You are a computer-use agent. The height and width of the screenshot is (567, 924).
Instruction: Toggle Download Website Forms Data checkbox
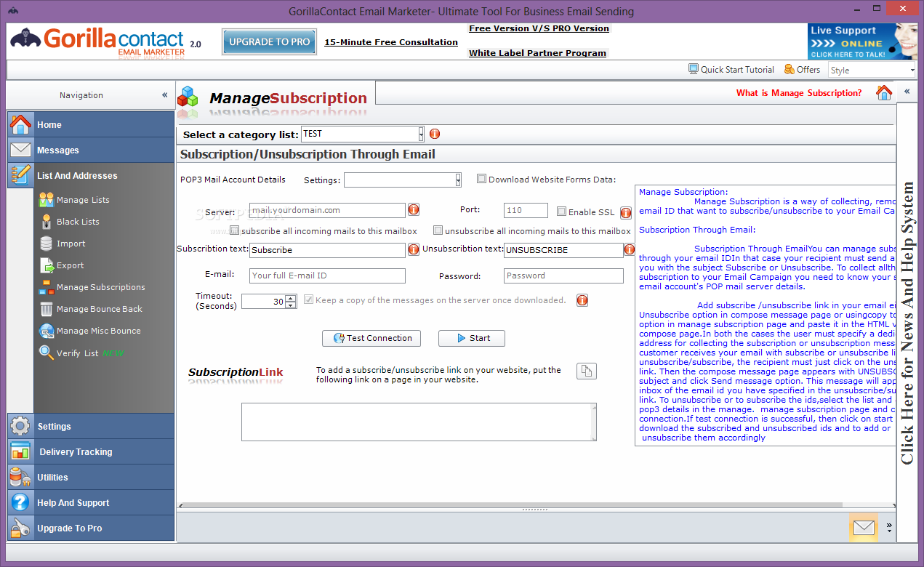coord(481,179)
